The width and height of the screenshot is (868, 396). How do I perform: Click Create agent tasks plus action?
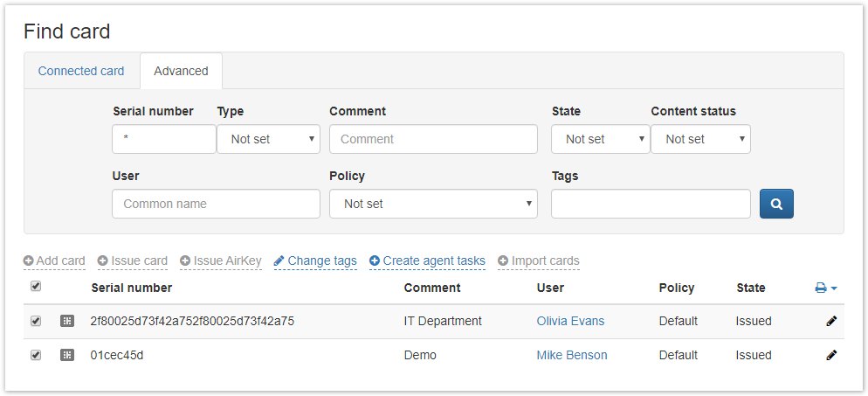click(x=427, y=261)
